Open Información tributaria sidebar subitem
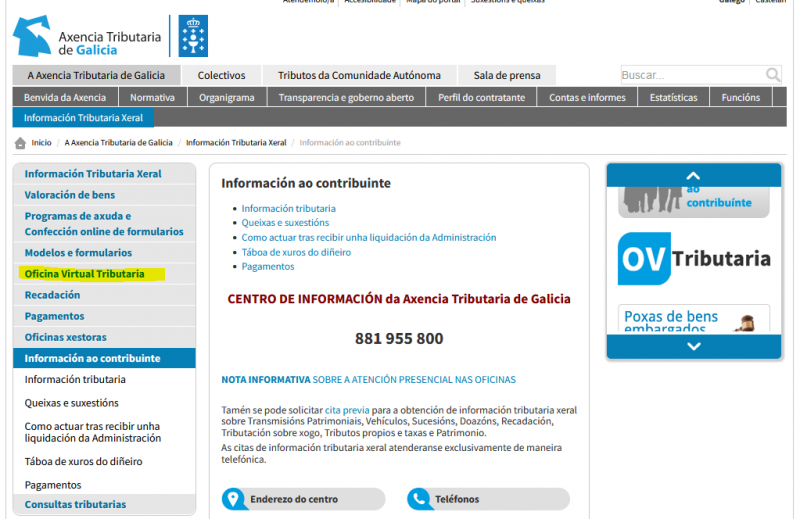The width and height of the screenshot is (800, 519). (x=75, y=380)
